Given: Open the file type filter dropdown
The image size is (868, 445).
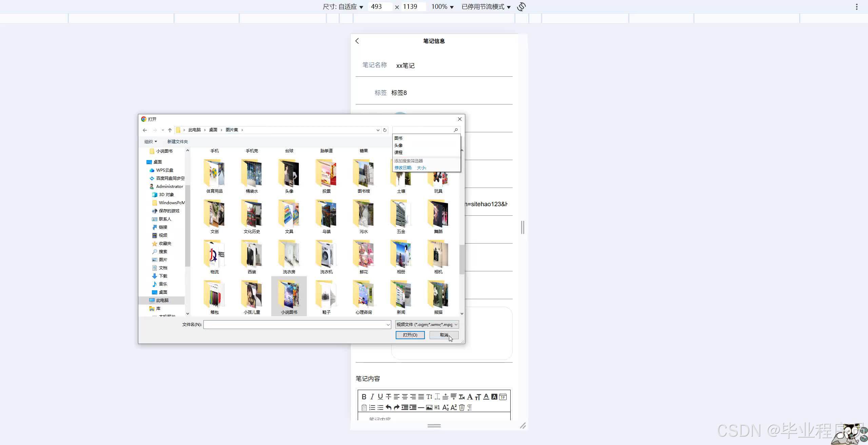Looking at the screenshot, I should coord(427,325).
